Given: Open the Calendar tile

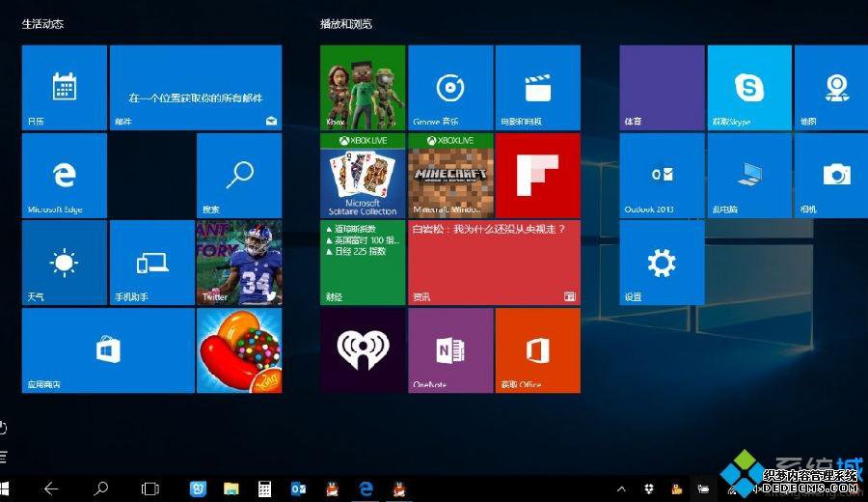Looking at the screenshot, I should click(65, 88).
